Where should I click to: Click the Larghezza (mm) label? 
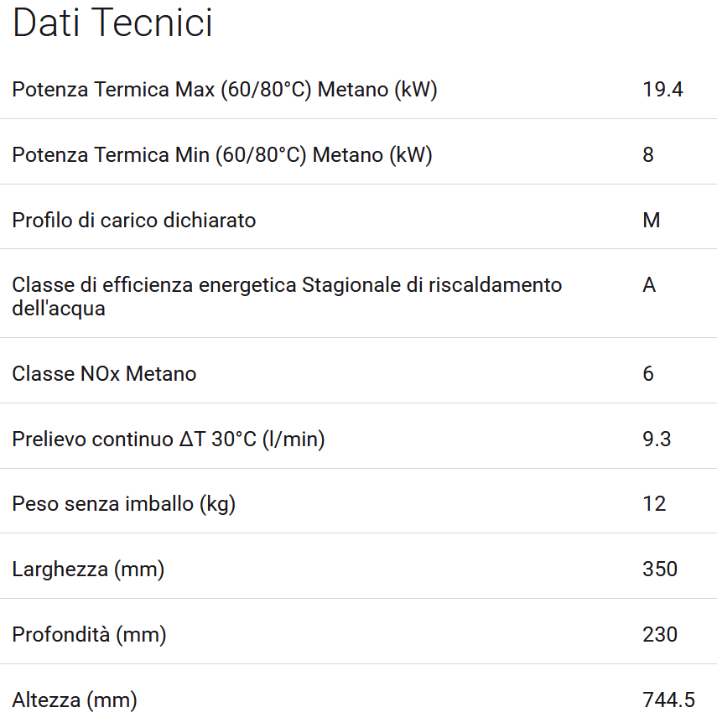point(88,569)
